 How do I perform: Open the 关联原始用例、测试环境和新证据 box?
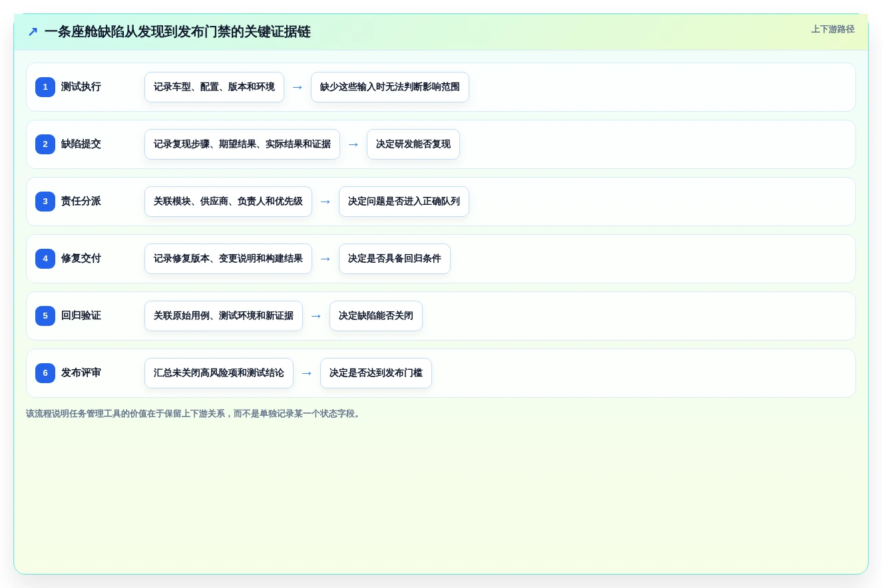coord(224,316)
